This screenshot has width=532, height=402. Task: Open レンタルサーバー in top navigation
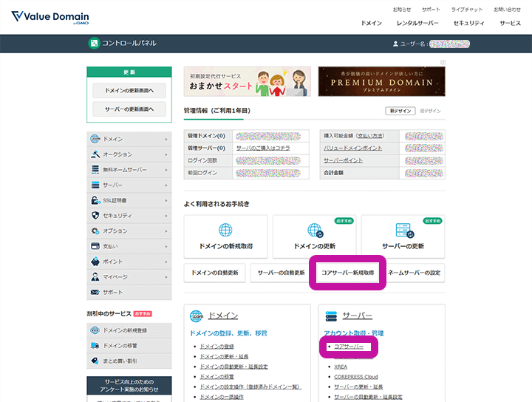(417, 23)
